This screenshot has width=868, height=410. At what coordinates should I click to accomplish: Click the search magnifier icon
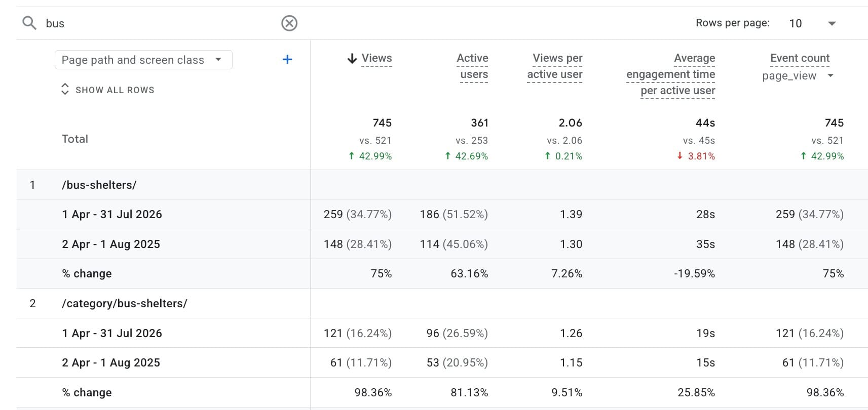click(x=29, y=23)
